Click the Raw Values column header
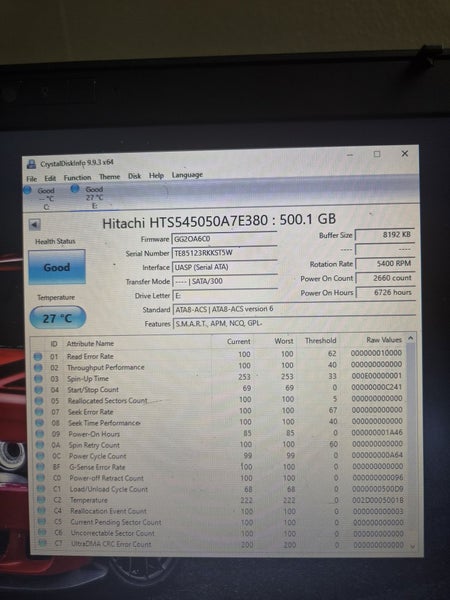The width and height of the screenshot is (450, 600). coord(384,339)
